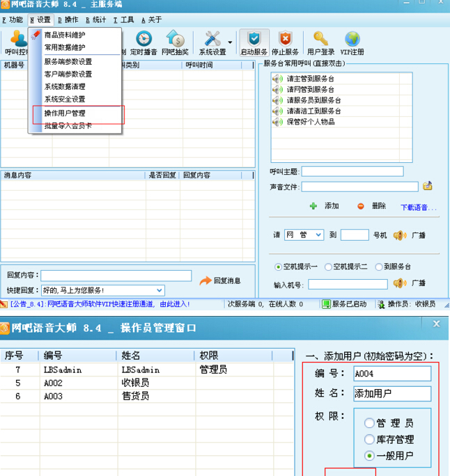Select the 一般用户 permission radio button
Screen dimensions: 450x476
click(369, 456)
